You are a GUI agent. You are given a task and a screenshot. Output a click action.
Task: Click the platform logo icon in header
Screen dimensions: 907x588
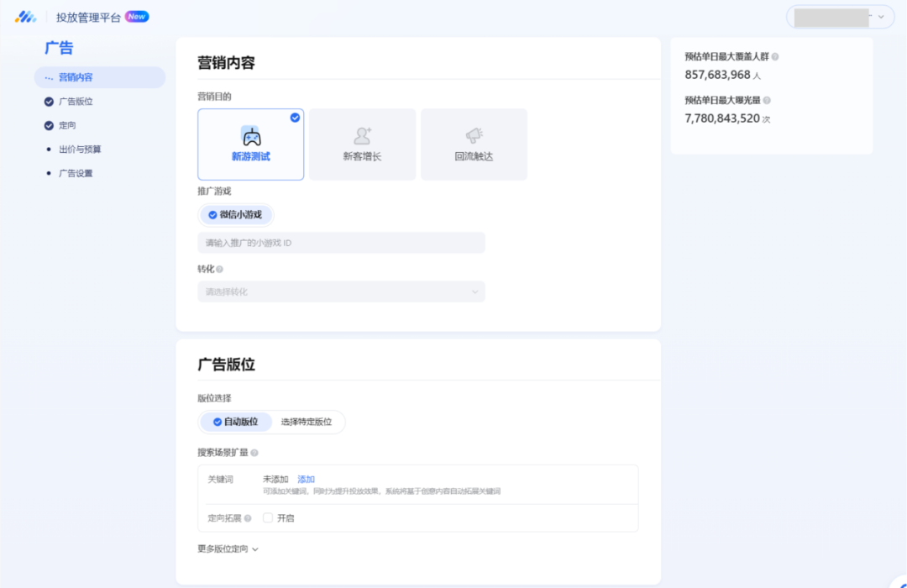(25, 17)
